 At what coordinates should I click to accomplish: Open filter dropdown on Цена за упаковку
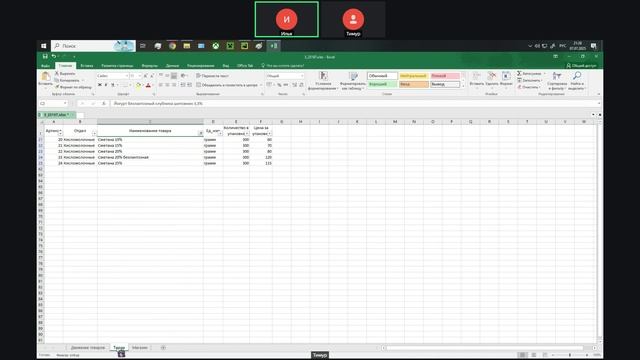(269, 133)
